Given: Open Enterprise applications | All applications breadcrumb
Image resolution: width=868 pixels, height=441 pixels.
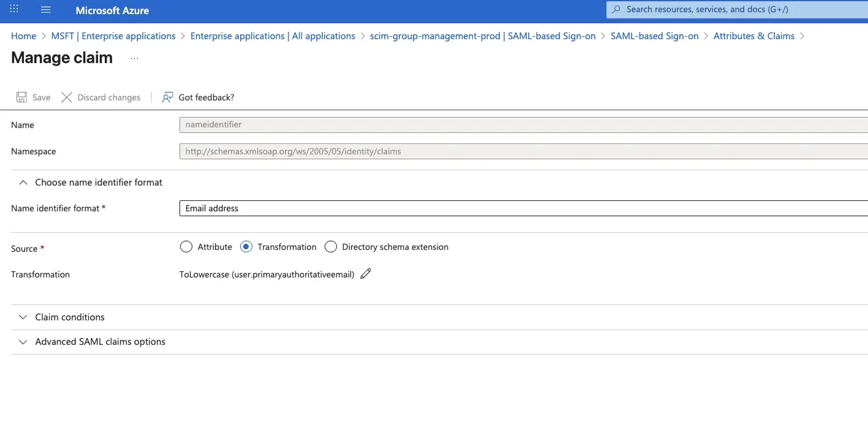Looking at the screenshot, I should [273, 36].
